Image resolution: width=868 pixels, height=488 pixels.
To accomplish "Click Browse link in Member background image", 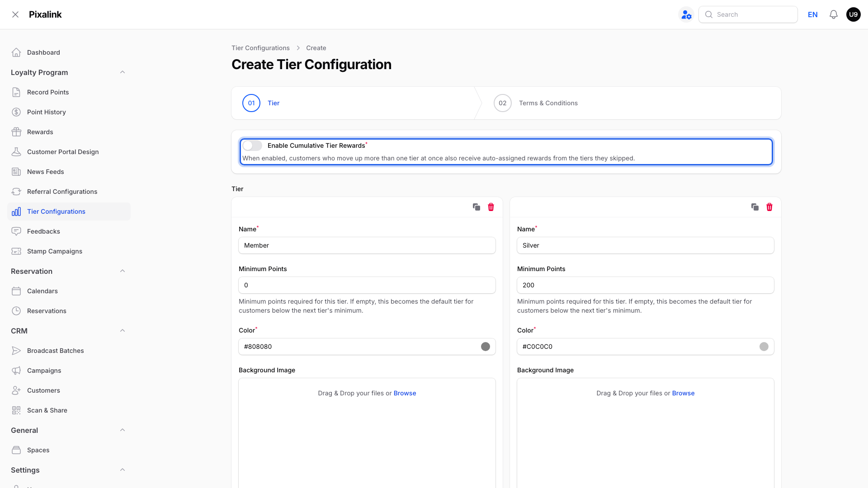I will point(405,393).
